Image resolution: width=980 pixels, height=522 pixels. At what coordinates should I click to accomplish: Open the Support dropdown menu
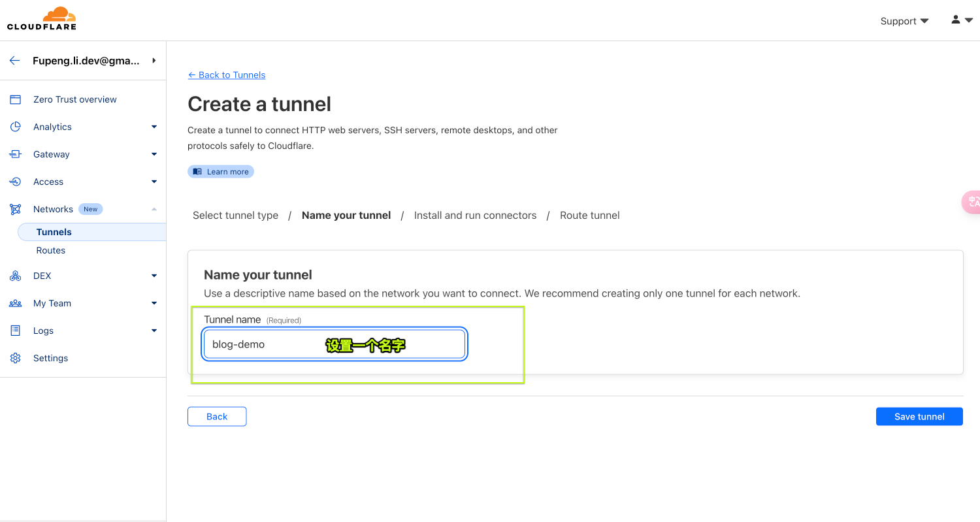904,21
